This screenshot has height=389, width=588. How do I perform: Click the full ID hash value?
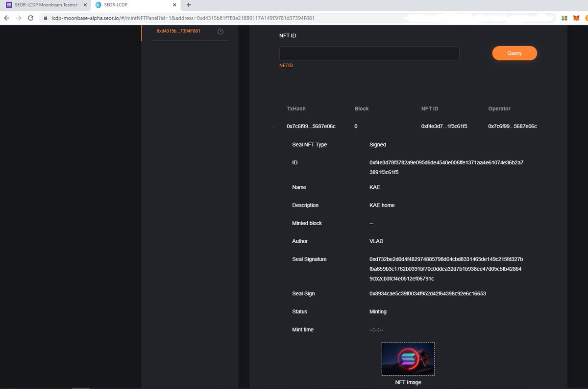coord(446,167)
